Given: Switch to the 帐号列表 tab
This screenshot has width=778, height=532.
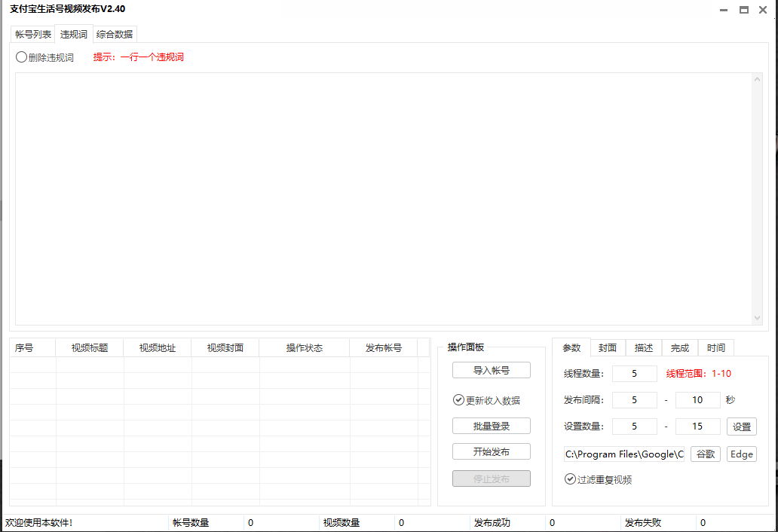Looking at the screenshot, I should click(x=33, y=34).
